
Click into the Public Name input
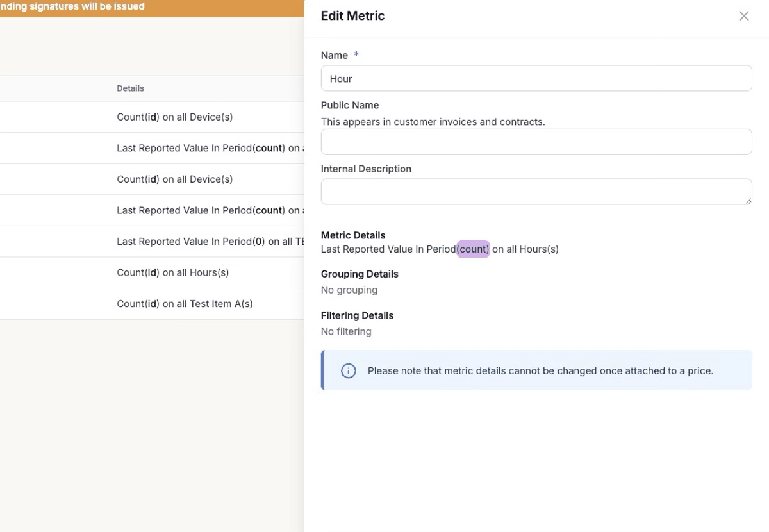(536, 142)
